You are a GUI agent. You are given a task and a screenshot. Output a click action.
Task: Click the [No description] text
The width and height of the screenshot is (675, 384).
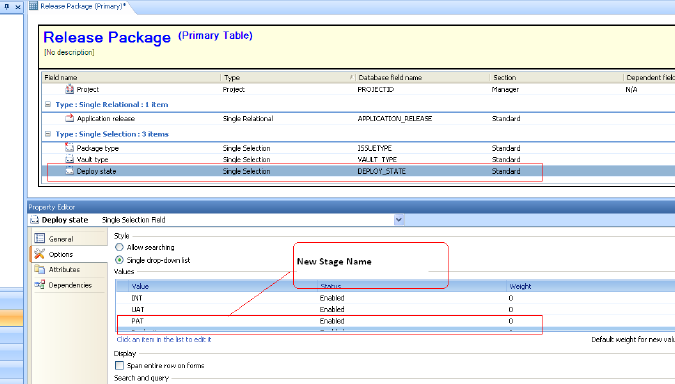[x=69, y=52]
